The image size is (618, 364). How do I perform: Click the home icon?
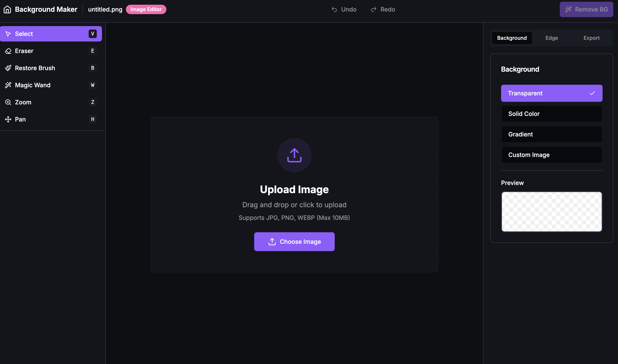[x=8, y=9]
